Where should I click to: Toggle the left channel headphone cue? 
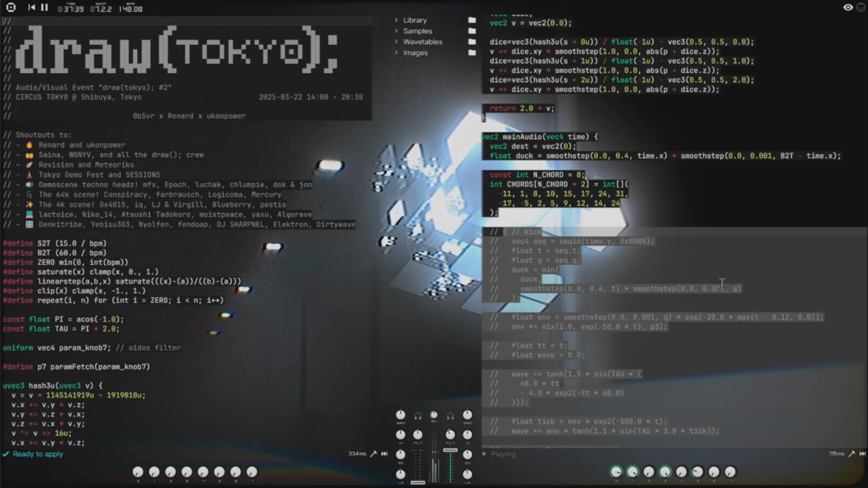click(418, 416)
